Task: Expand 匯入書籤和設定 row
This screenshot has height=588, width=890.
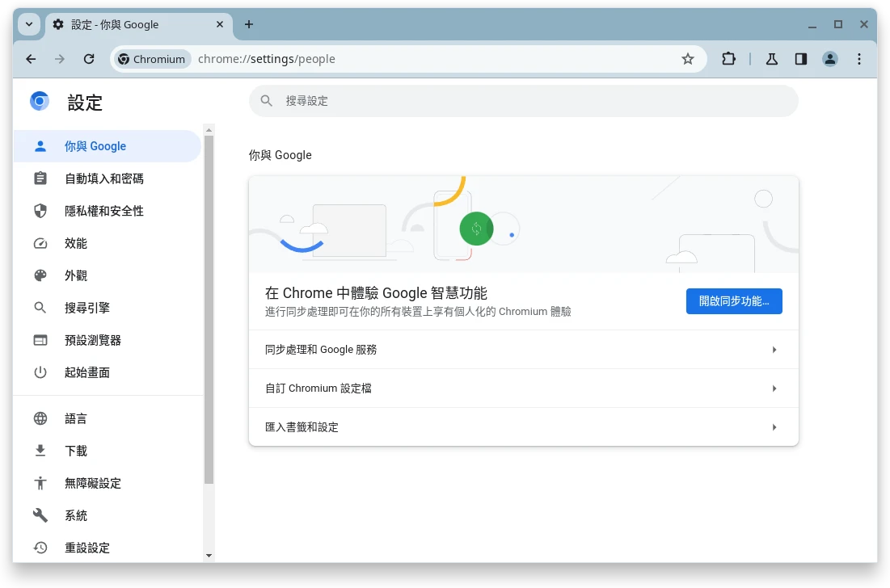Action: (523, 427)
